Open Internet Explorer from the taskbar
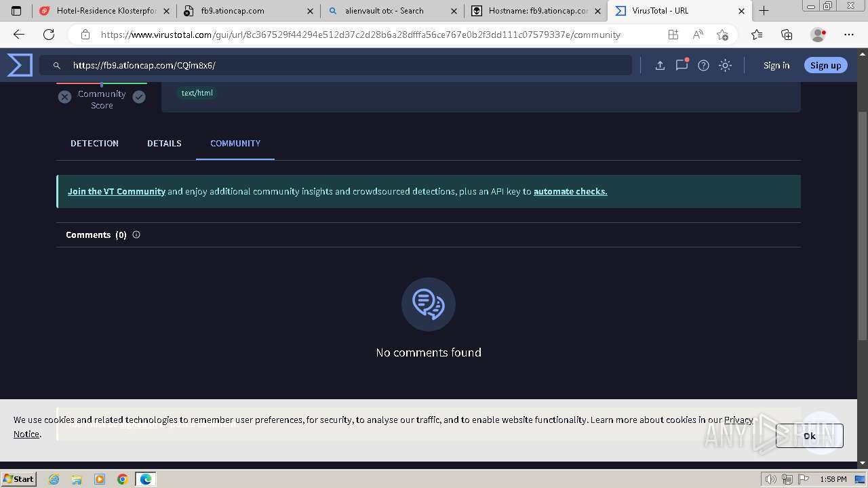The width and height of the screenshot is (868, 488). pos(54,479)
